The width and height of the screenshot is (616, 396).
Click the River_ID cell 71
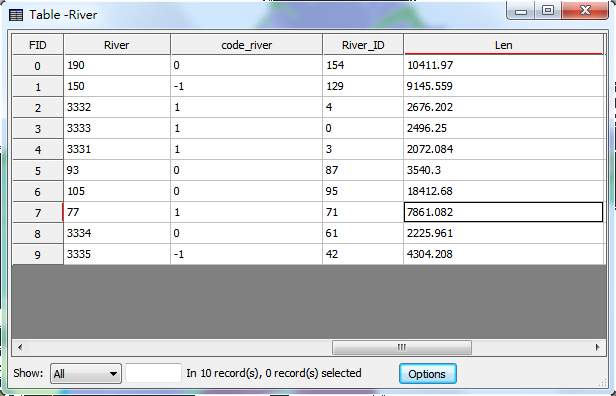click(363, 213)
